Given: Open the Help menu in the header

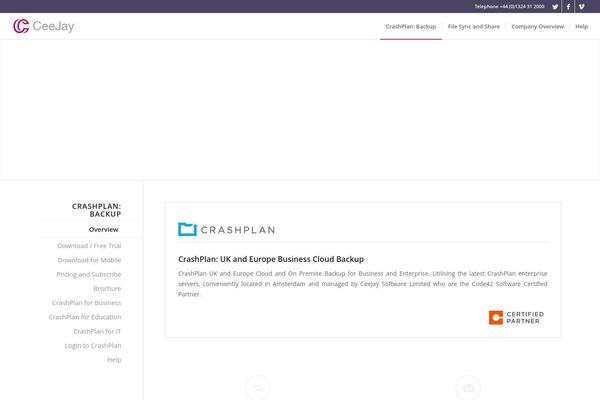Looking at the screenshot, I should click(x=581, y=26).
